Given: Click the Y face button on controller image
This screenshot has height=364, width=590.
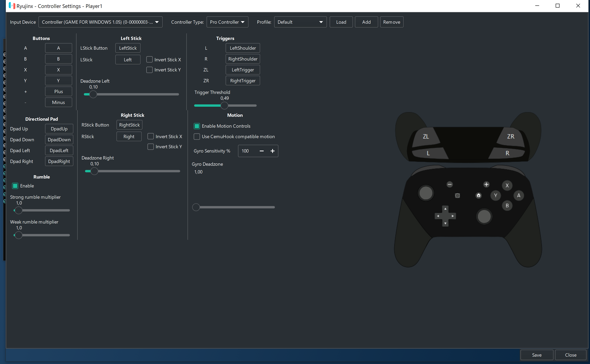Looking at the screenshot, I should pyautogui.click(x=495, y=195).
